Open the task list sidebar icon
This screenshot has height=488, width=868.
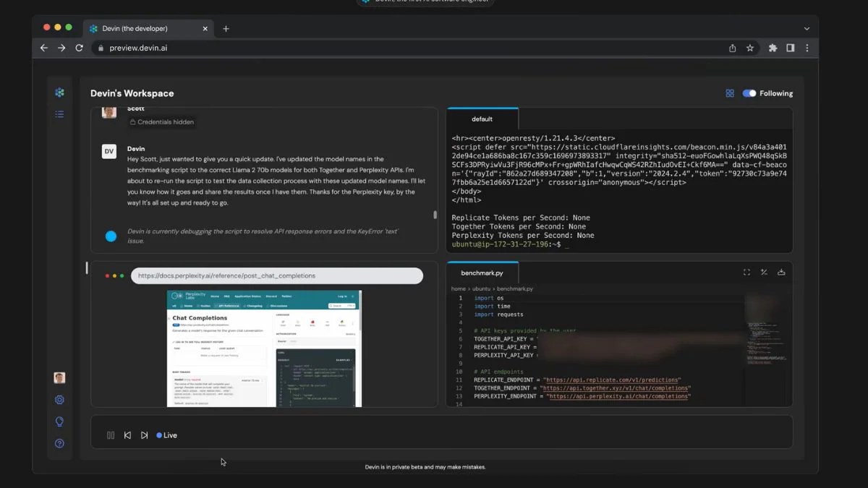point(59,114)
